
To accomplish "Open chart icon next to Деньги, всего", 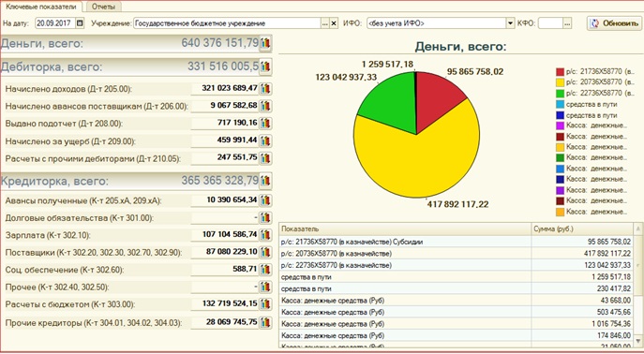I will pos(265,43).
